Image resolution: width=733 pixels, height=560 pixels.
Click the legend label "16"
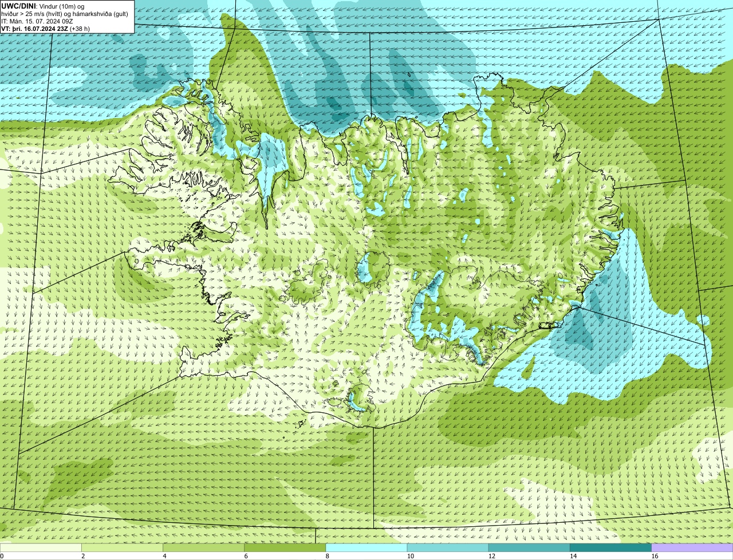(x=655, y=556)
